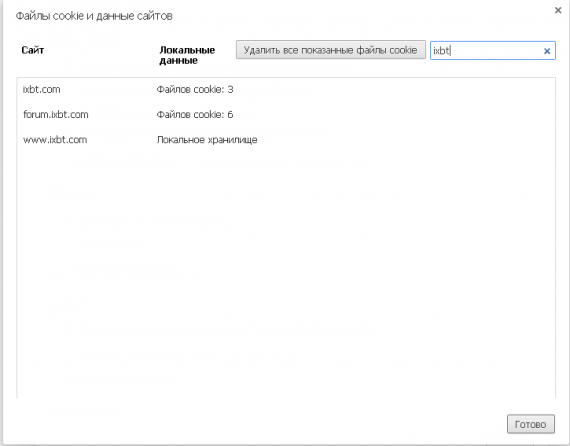Select the www.ixbt.com site row
This screenshot has height=446, width=570.
pos(286,140)
